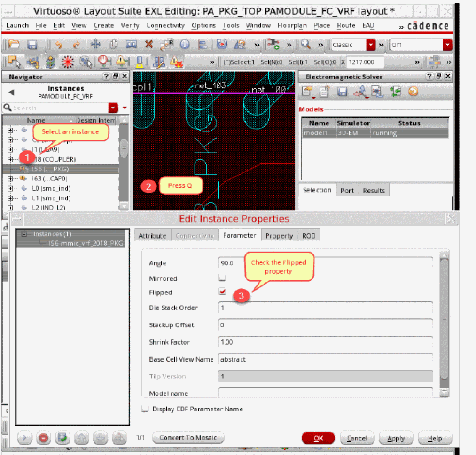
Task: Open the Launch menu
Action: click(17, 25)
